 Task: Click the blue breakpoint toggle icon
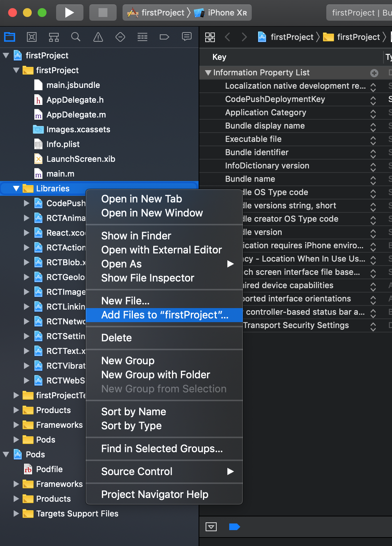[235, 527]
